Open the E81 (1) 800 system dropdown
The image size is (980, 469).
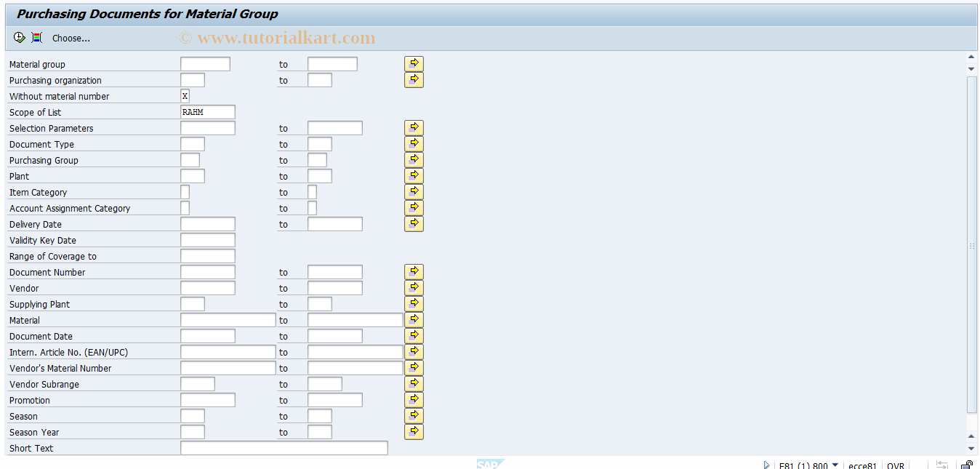(835, 465)
